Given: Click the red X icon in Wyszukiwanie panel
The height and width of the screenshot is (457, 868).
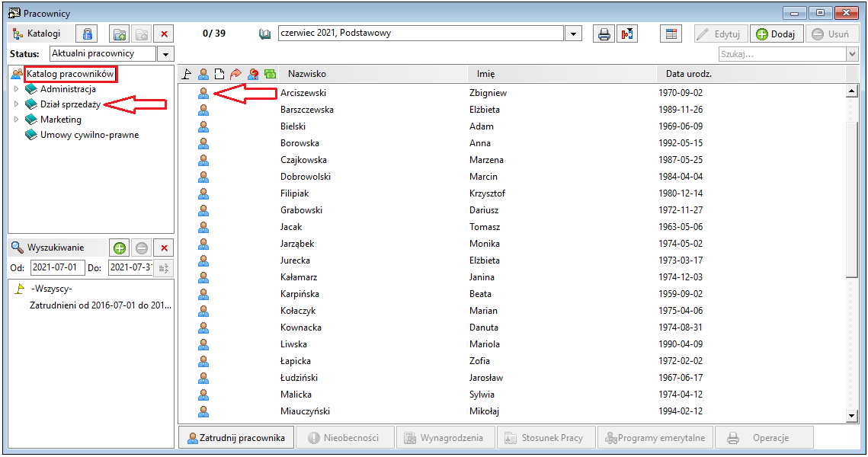Looking at the screenshot, I should (164, 248).
